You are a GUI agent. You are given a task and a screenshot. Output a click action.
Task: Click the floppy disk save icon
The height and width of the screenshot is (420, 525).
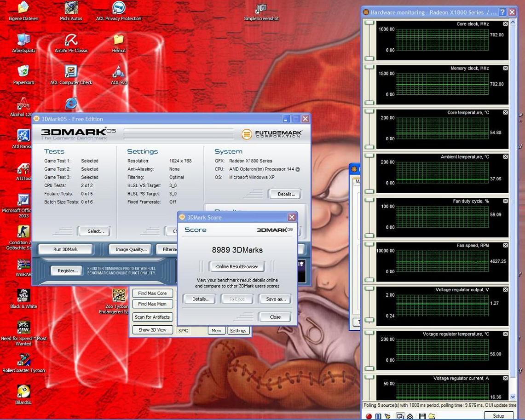[422, 416]
